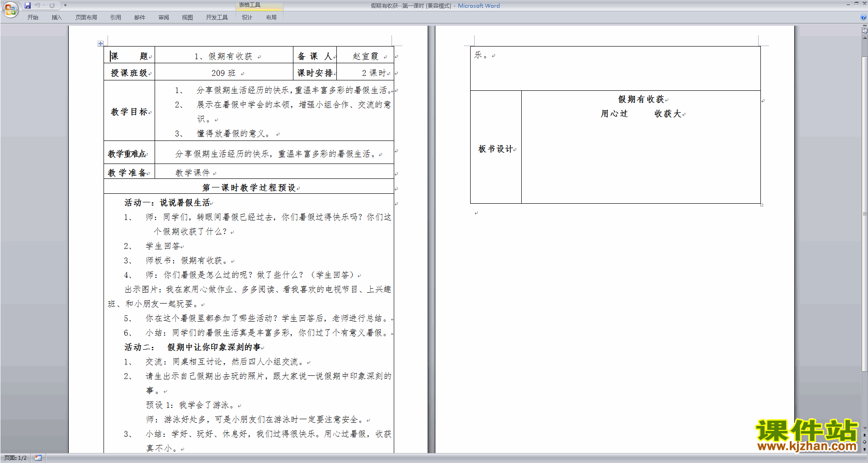868x463 pixels.
Task: Click the 板书设计 label on page two
Action: point(496,149)
